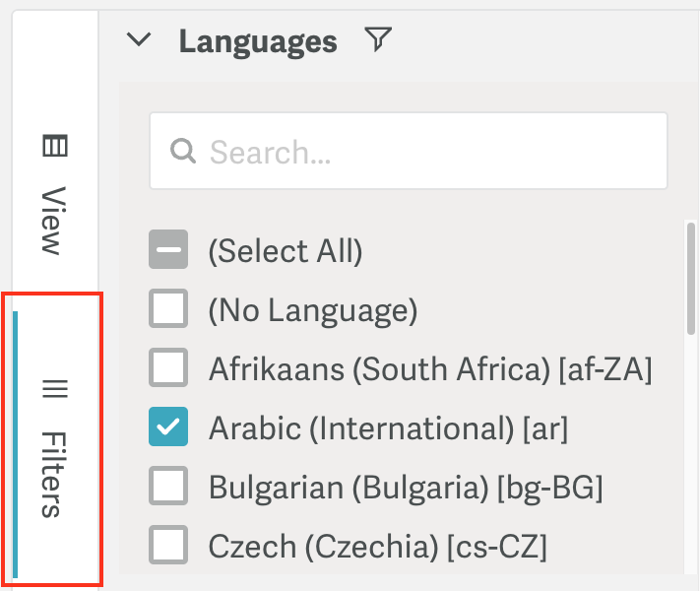Focus the Search... input field
700x591 pixels.
point(409,151)
